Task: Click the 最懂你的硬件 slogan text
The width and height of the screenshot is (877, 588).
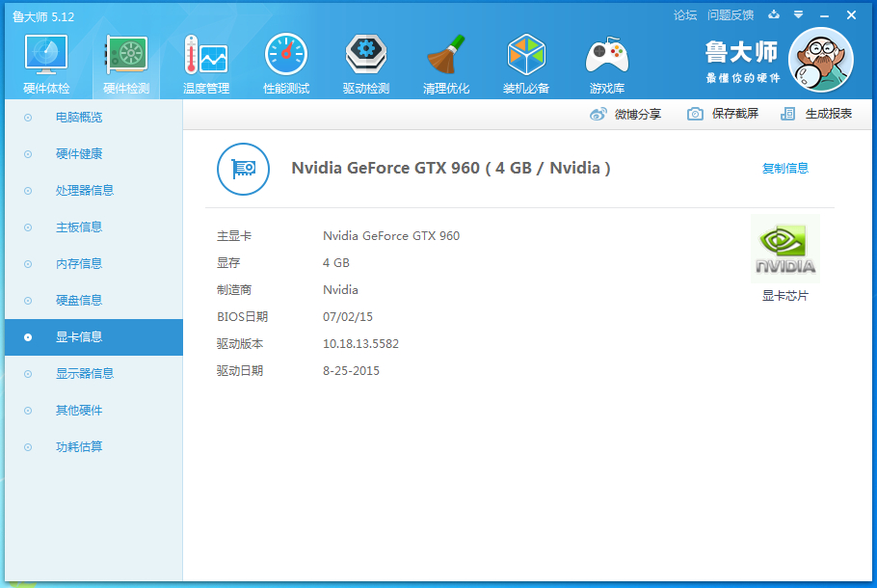Action: 743,78
